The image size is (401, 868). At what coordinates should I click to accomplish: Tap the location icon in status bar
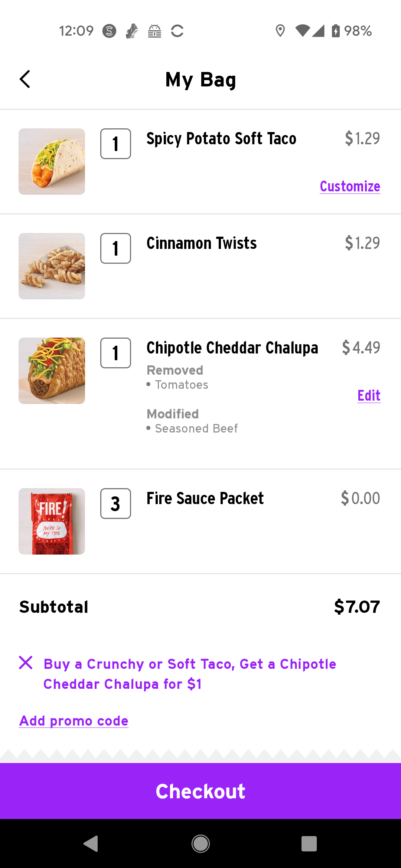(x=280, y=31)
